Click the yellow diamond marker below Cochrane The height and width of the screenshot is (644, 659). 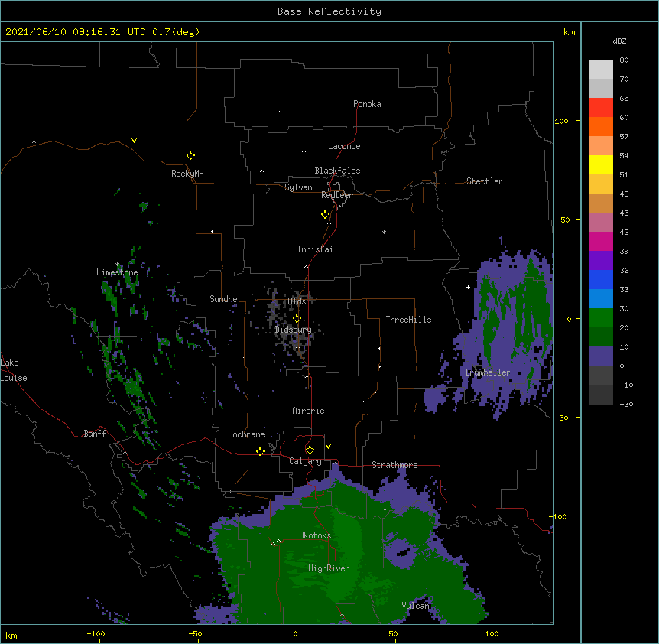click(x=260, y=451)
